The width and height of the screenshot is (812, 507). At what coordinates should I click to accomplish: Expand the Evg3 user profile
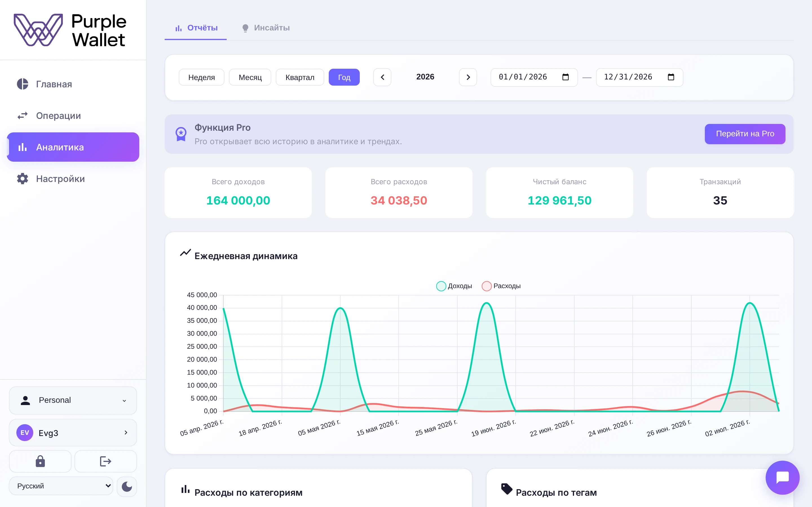73,433
